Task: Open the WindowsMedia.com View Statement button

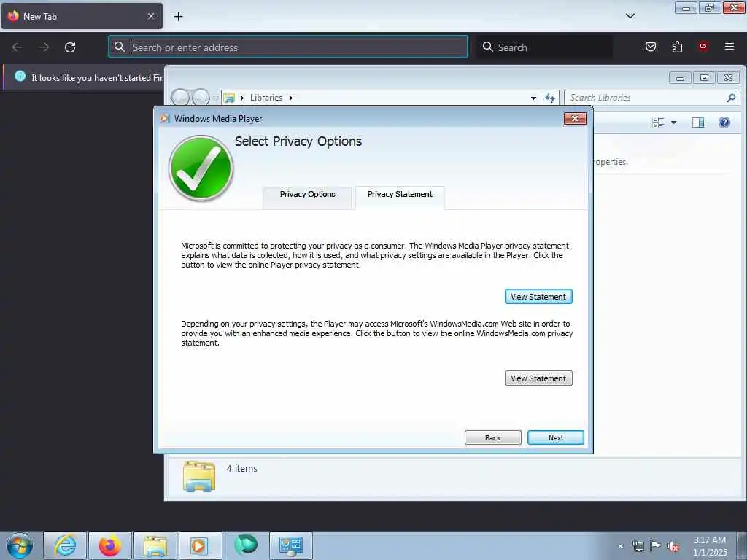Action: pyautogui.click(x=538, y=378)
